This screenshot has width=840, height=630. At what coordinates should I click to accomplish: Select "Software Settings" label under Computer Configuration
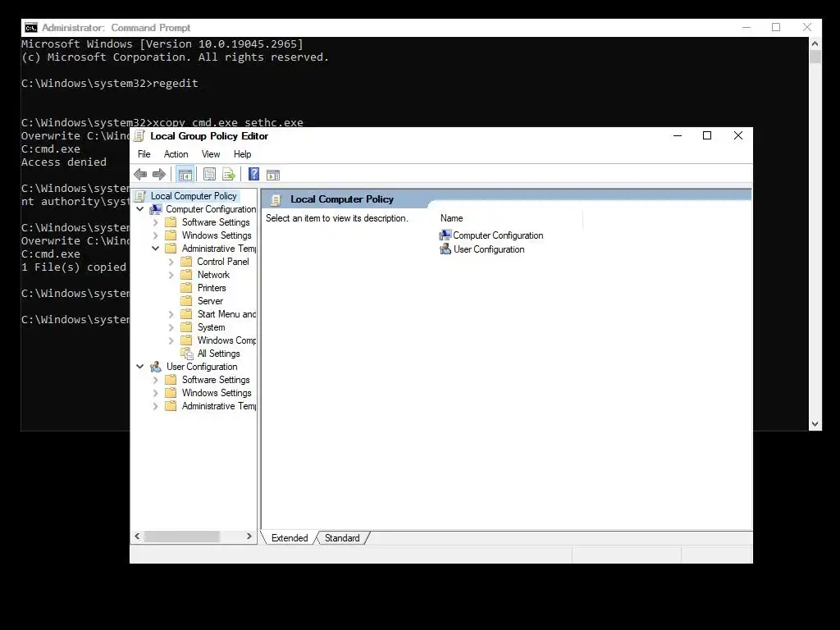click(x=216, y=222)
